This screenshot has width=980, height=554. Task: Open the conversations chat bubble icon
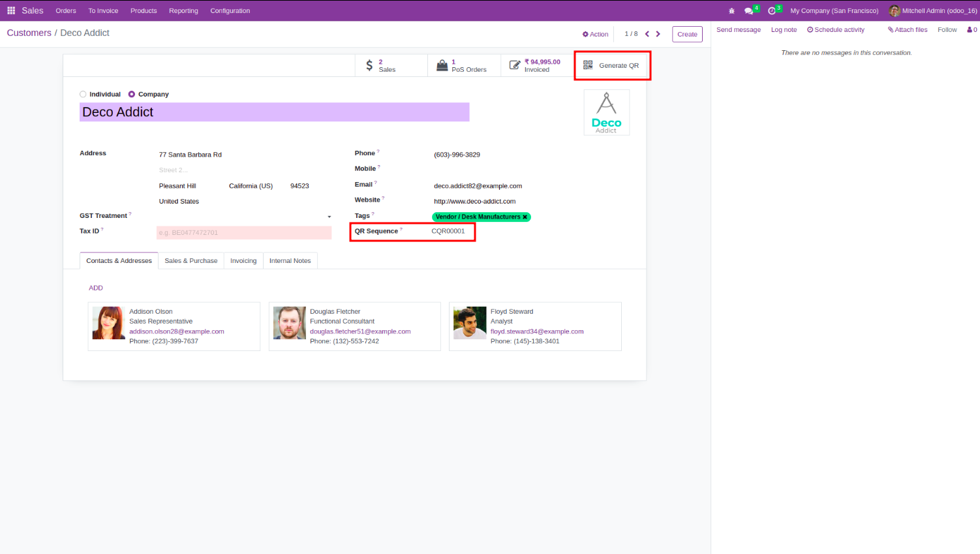tap(749, 11)
